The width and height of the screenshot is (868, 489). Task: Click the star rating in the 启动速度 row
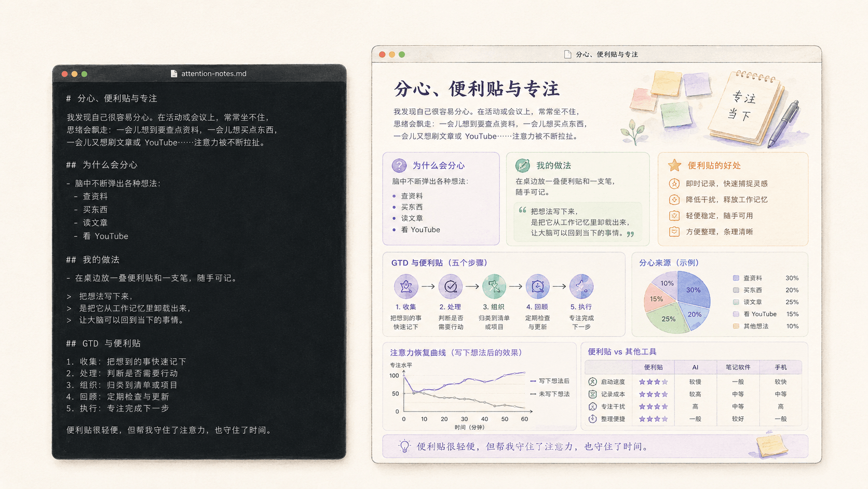coord(653,381)
